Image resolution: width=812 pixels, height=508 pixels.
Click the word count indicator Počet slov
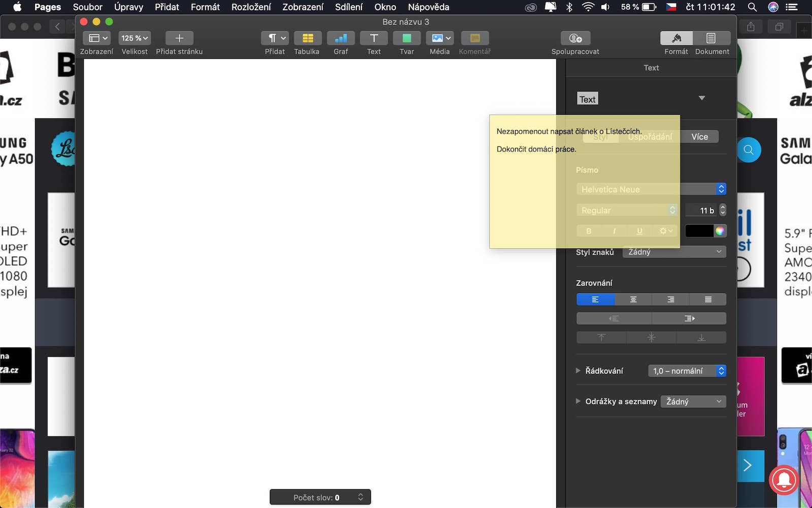(320, 497)
